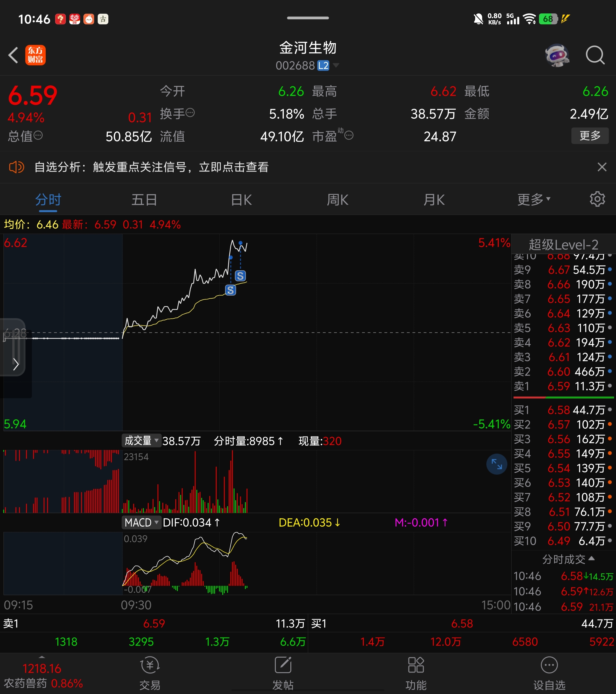This screenshot has height=694, width=616.
Task: Switch to the 月K chart tab
Action: pyautogui.click(x=434, y=200)
